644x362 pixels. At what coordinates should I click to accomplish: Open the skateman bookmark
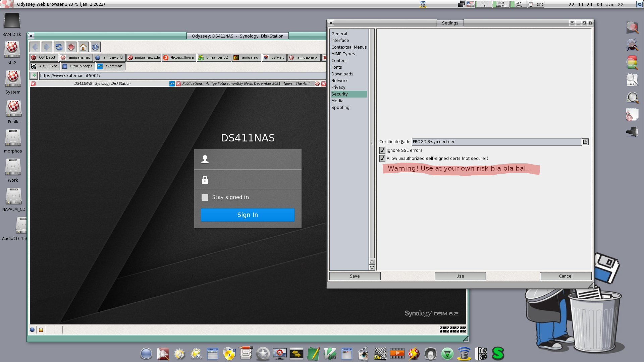[x=110, y=66]
